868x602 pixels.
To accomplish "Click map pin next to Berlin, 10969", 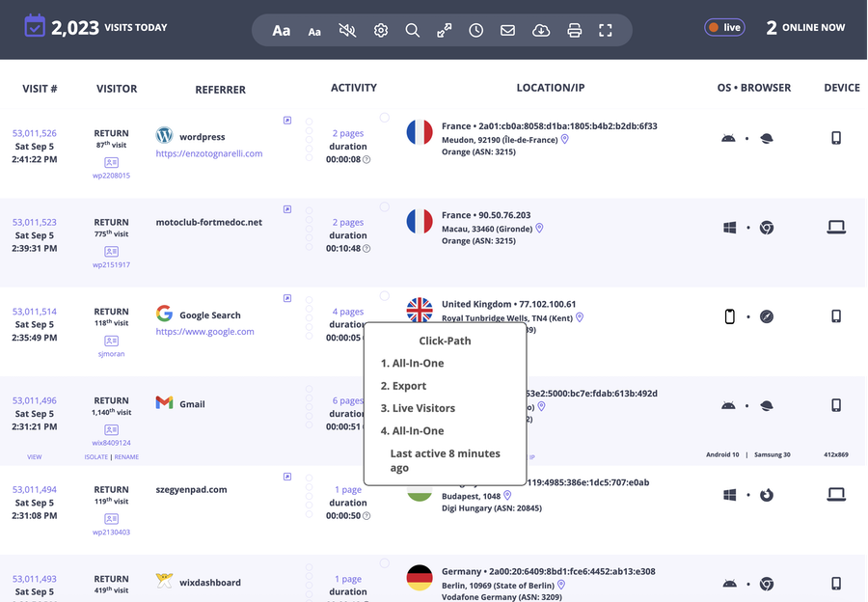I will click(x=560, y=585).
